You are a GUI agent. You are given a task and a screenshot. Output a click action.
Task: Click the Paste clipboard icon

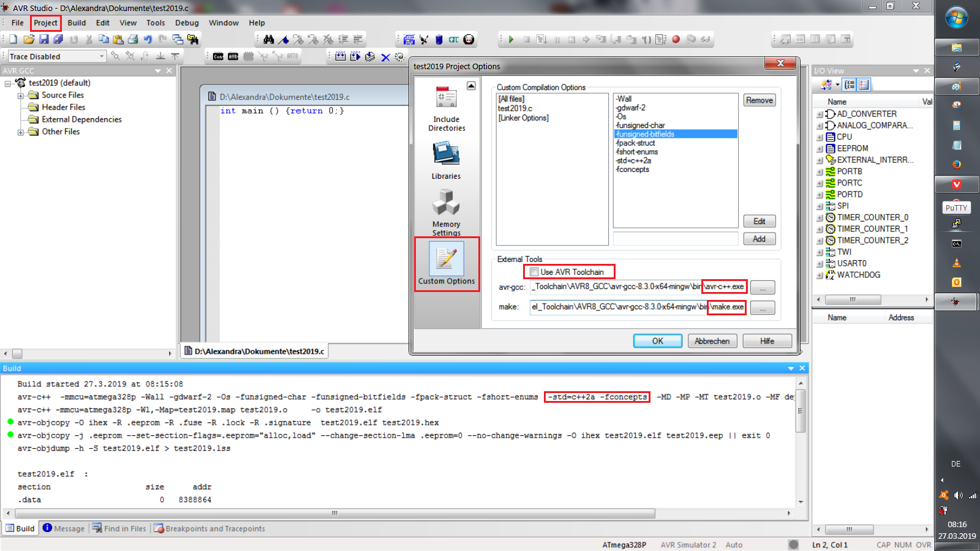[x=118, y=39]
